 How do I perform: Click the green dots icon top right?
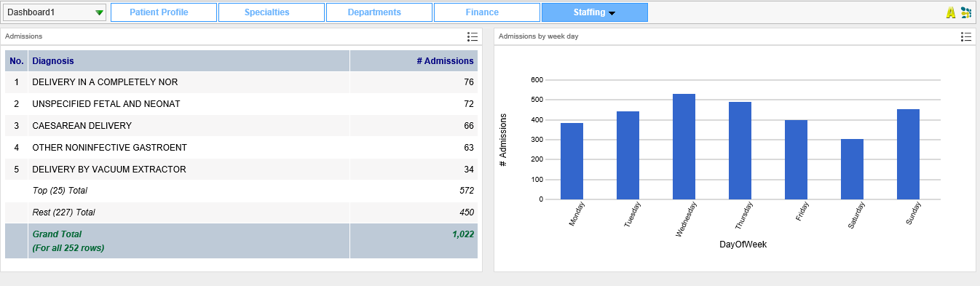[x=966, y=12]
